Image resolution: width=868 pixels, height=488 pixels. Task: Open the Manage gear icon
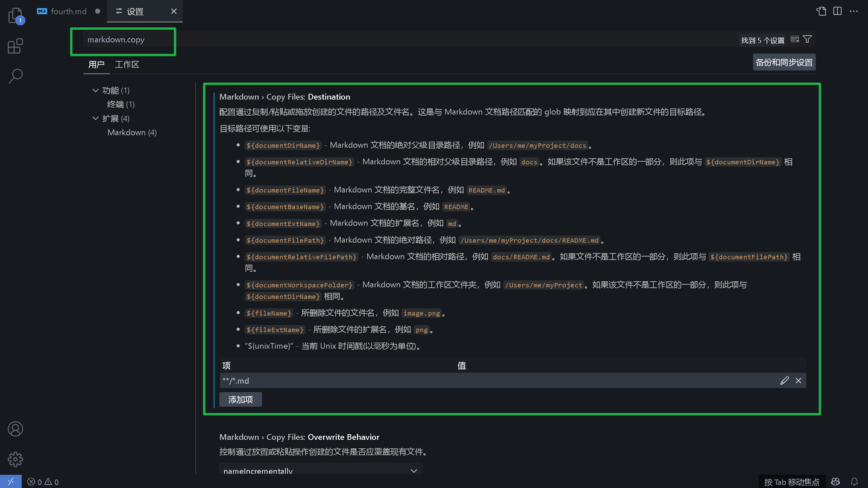(15, 459)
